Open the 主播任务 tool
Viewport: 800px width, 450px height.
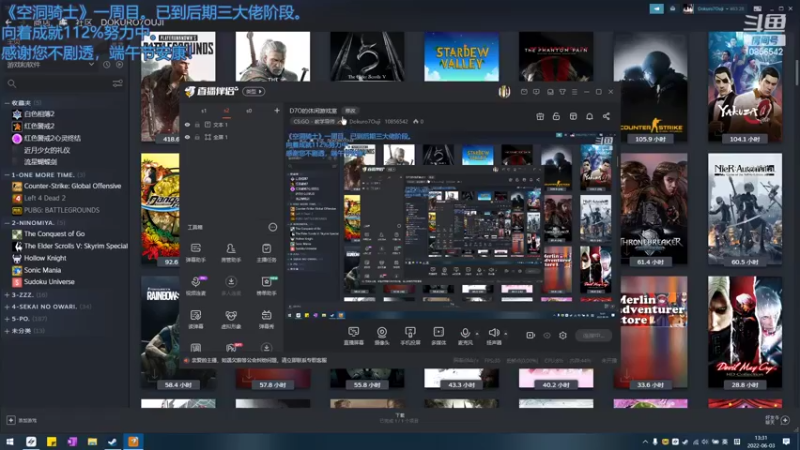pyautogui.click(x=266, y=253)
